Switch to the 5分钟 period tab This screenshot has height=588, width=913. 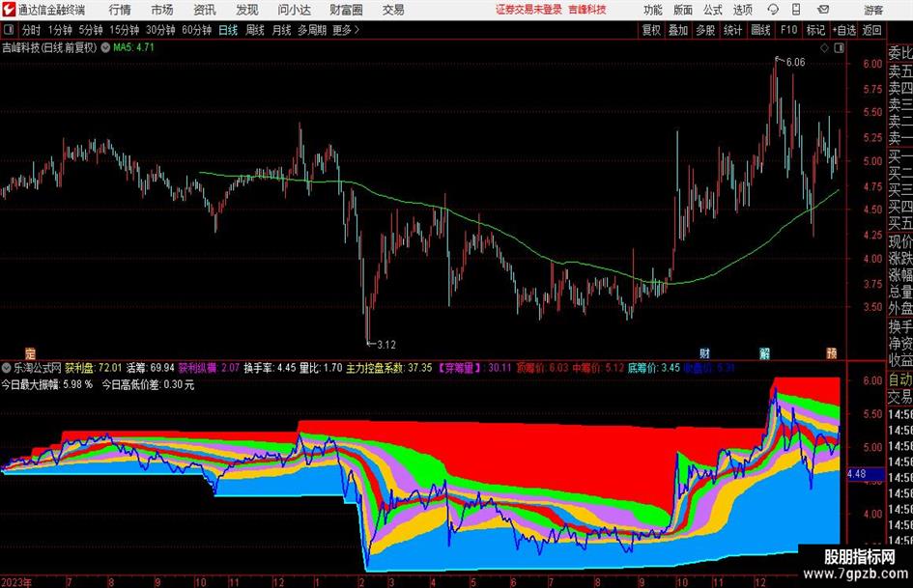90,30
